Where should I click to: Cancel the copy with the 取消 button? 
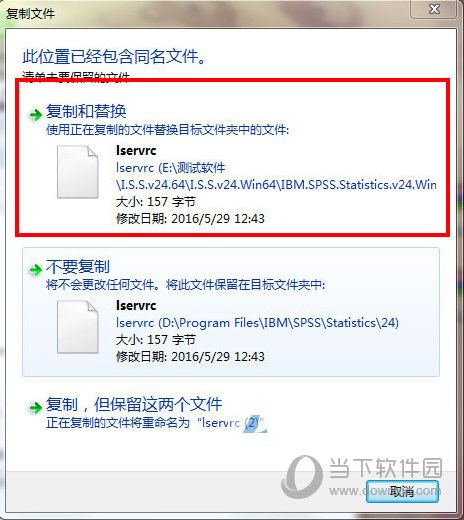pos(402,491)
